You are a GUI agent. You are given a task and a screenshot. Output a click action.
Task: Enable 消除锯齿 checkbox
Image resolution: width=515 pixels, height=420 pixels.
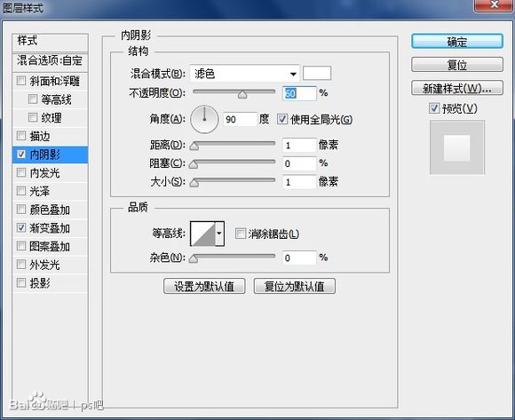coord(241,234)
